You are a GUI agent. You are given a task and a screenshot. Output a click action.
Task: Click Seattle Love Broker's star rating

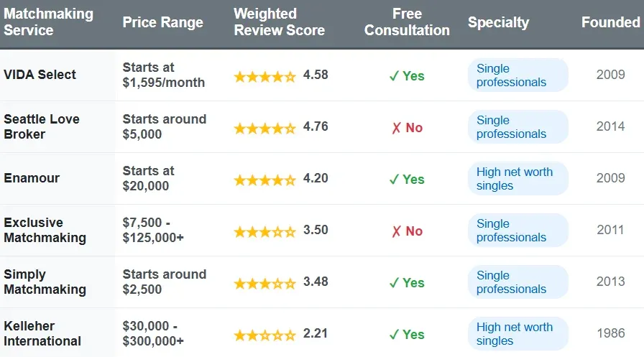264,128
